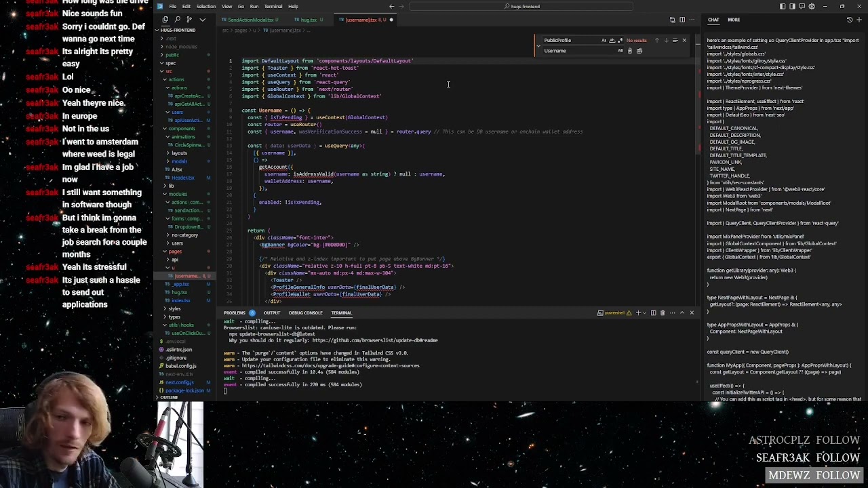Open the new terminal launch profile dropdown
868x488 pixels.
(645, 313)
